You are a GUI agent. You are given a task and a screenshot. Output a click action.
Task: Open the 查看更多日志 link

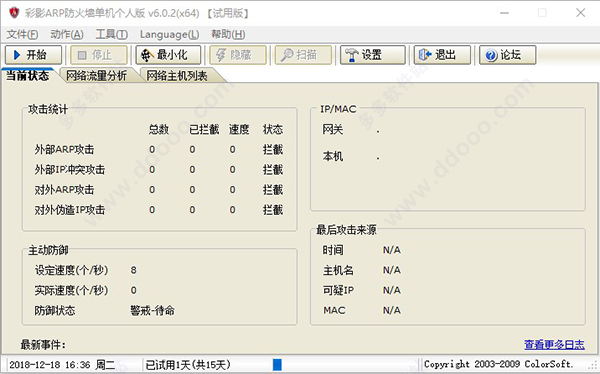click(x=554, y=345)
